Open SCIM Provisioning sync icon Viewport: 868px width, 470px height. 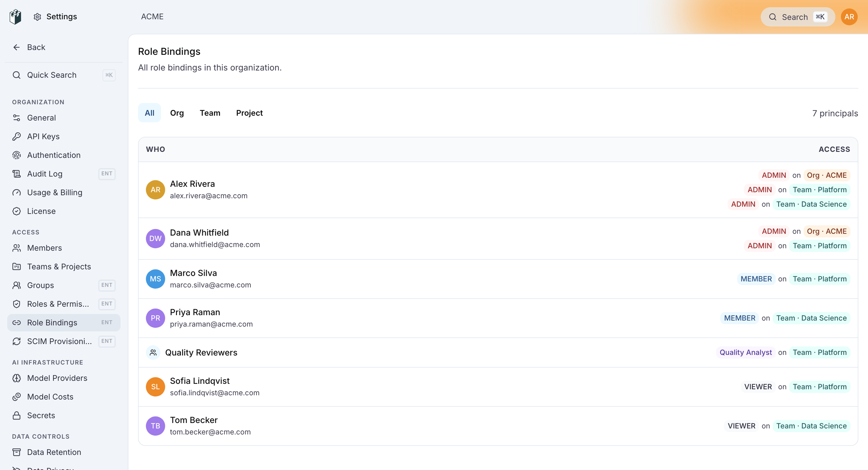(17, 341)
